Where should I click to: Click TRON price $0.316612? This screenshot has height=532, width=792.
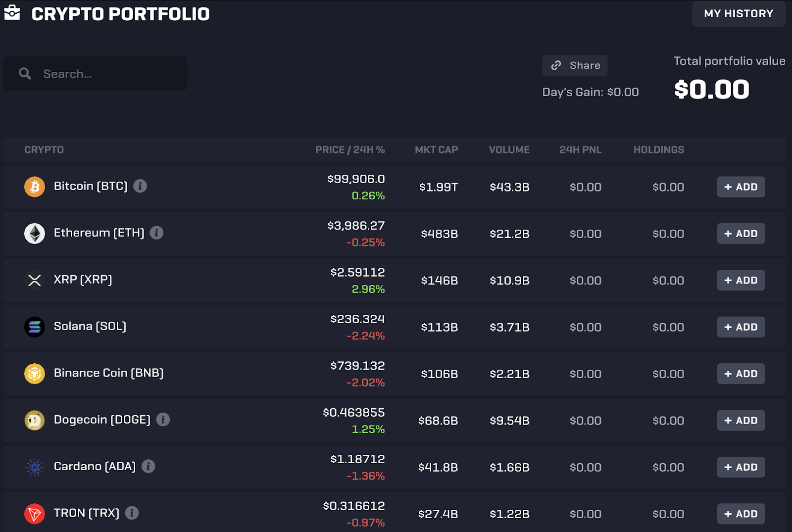click(354, 506)
